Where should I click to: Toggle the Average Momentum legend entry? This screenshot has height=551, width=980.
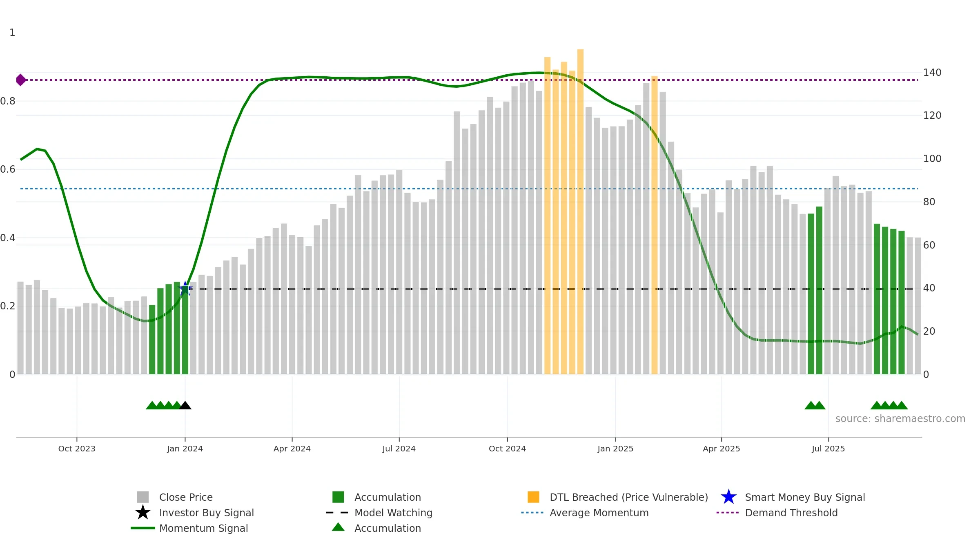coord(585,513)
